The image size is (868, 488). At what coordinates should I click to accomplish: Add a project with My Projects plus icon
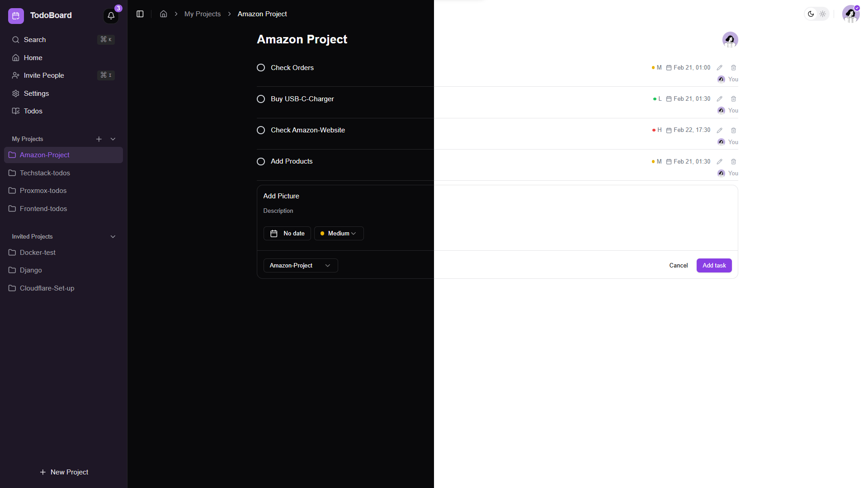click(99, 139)
